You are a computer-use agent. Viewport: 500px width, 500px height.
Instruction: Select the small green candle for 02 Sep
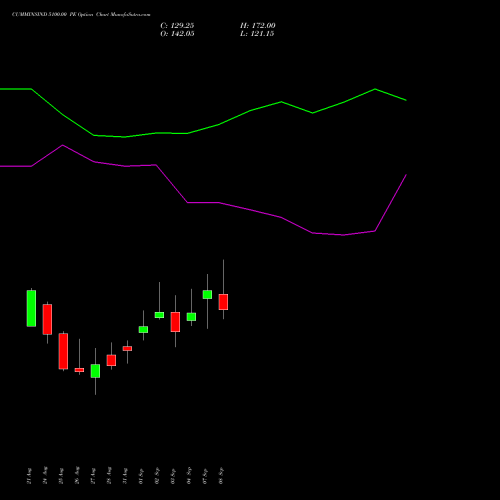[159, 315]
